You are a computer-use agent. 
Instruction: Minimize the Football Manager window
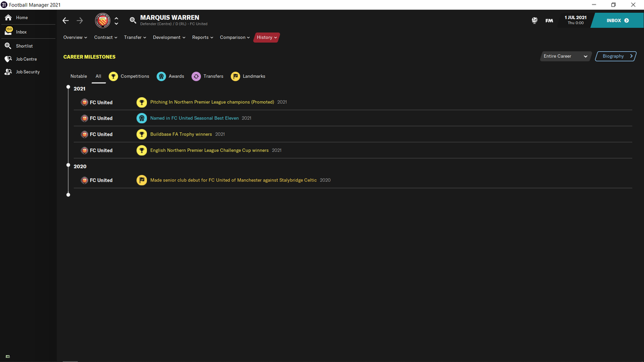[x=594, y=5]
